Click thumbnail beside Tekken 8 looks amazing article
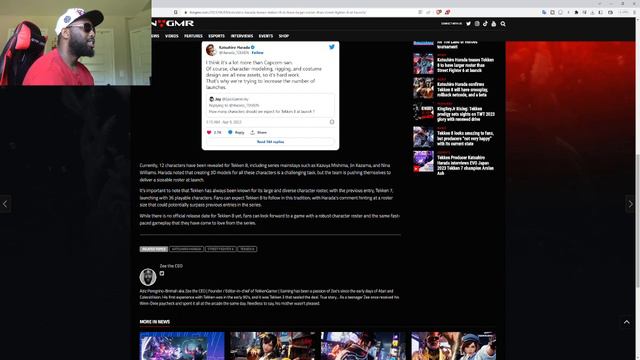640x360 pixels. point(423,137)
